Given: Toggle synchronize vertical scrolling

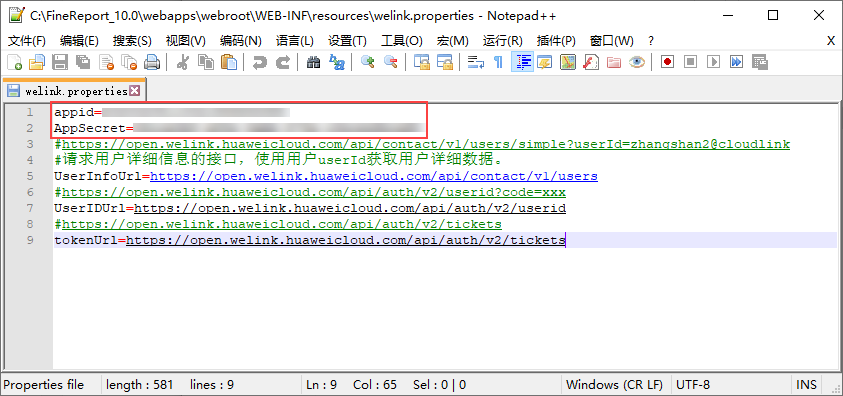Looking at the screenshot, I should pos(422,62).
